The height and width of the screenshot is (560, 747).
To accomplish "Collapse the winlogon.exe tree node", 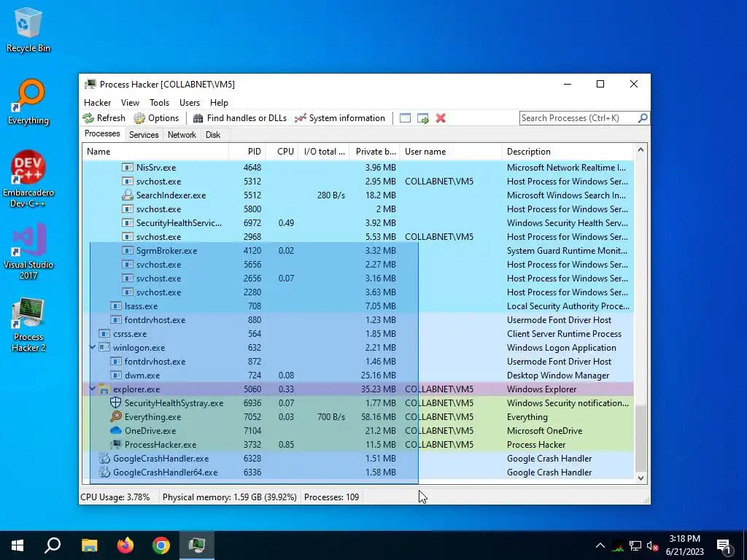I will pyautogui.click(x=93, y=347).
